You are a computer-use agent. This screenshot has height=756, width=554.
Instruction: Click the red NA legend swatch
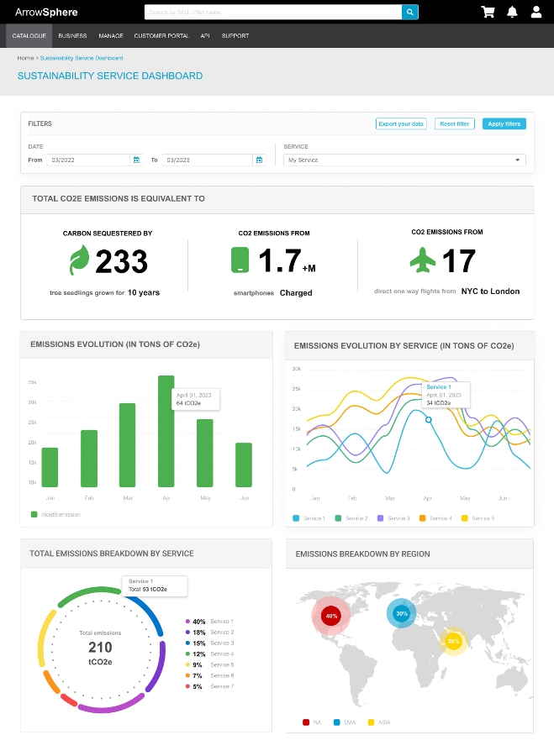click(305, 722)
